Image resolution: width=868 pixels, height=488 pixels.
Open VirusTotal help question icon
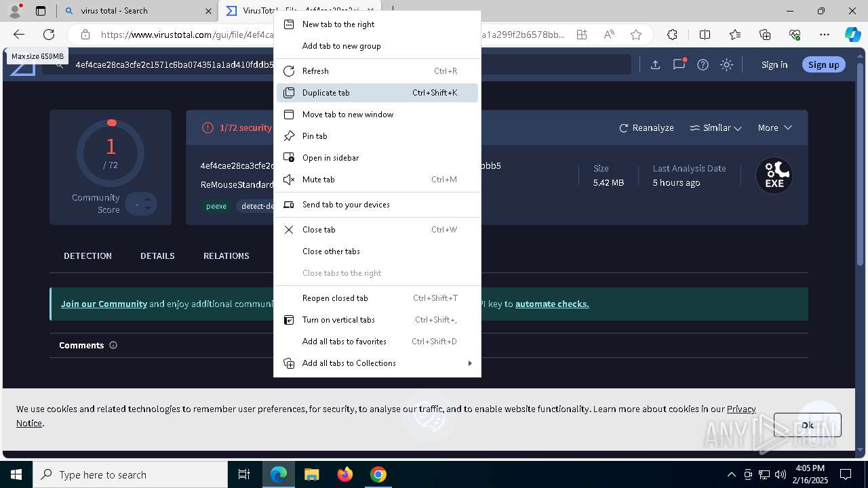pyautogui.click(x=703, y=64)
